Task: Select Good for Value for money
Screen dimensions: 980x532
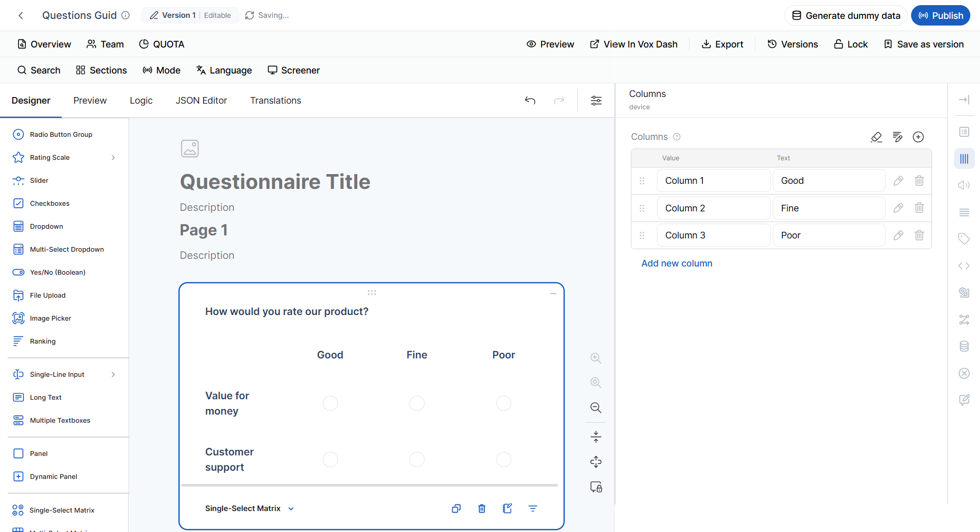Action: click(x=330, y=403)
